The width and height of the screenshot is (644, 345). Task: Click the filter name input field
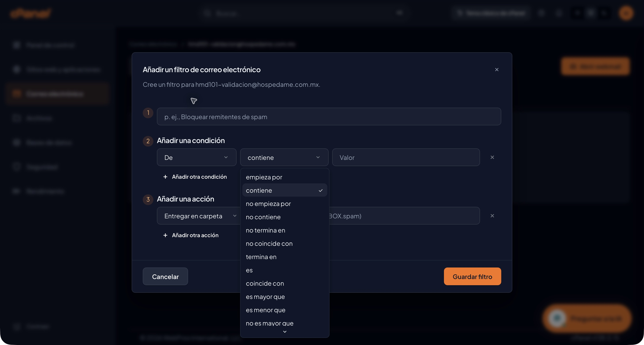[329, 116]
